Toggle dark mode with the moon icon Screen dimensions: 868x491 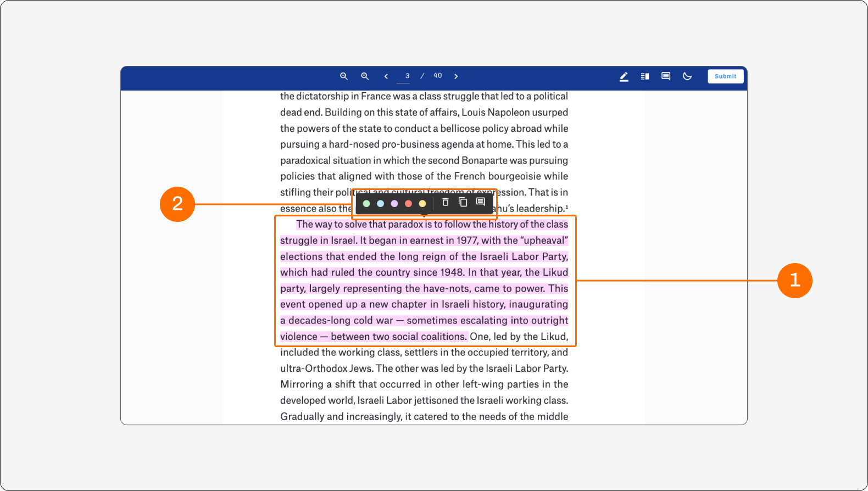[687, 76]
